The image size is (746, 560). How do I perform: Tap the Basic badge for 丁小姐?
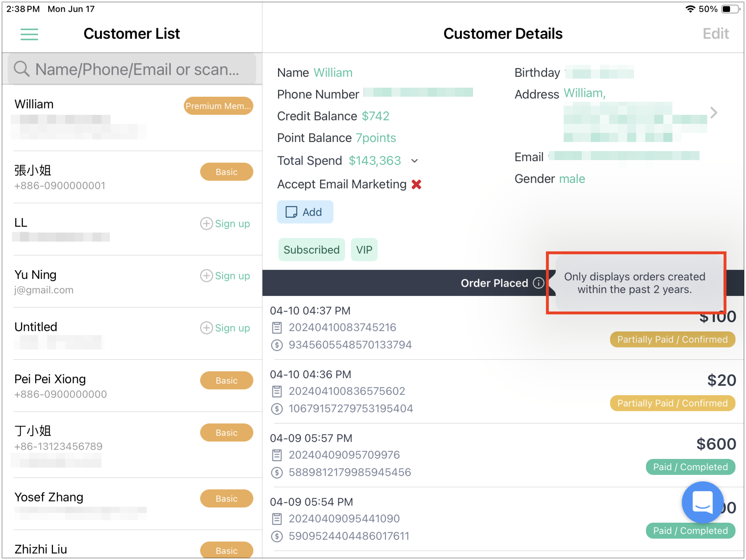[227, 433]
